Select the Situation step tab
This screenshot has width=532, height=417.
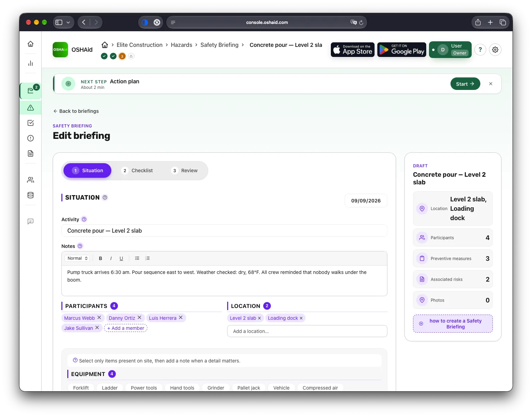click(87, 170)
